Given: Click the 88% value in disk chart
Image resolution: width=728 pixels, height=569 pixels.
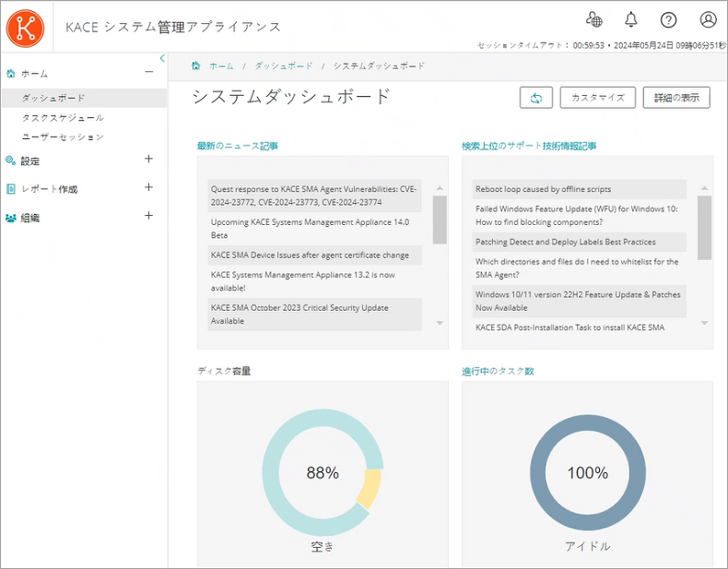Looking at the screenshot, I should pos(323,473).
